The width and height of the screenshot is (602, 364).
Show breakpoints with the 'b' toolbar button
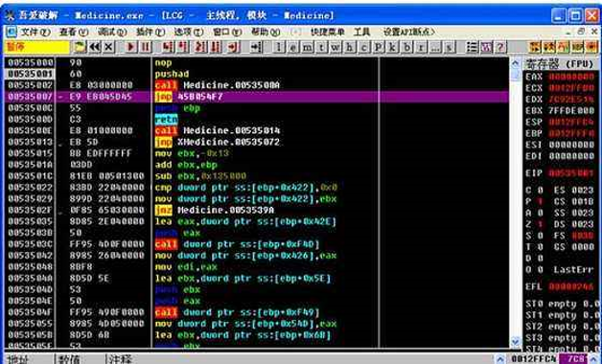[x=406, y=47]
